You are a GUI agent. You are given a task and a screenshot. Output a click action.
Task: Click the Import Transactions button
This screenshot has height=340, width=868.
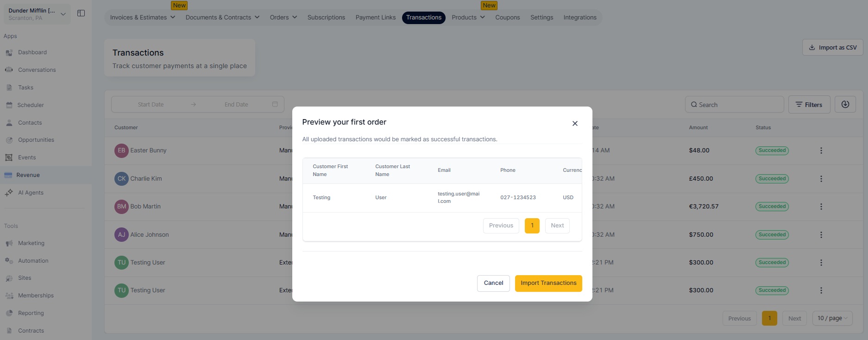pos(548,283)
